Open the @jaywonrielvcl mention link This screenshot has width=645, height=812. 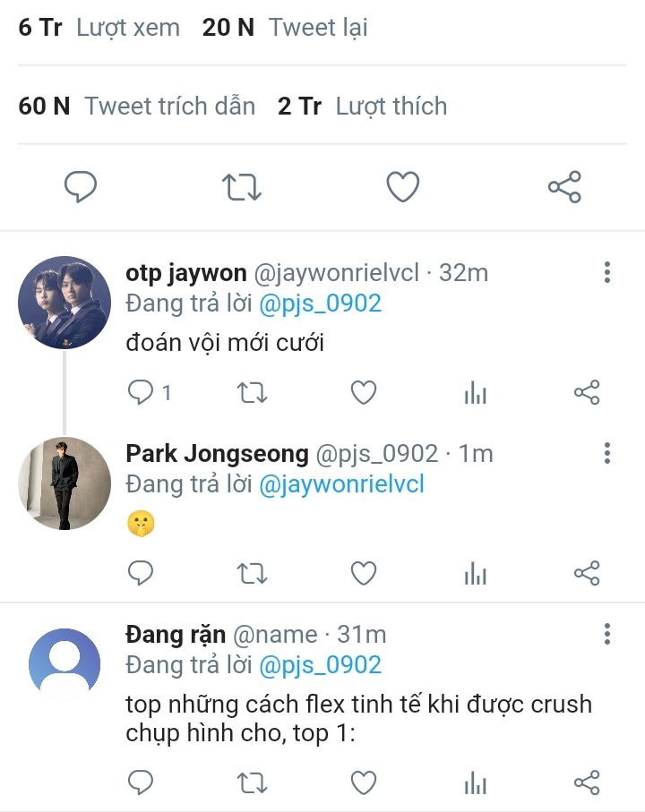click(341, 484)
